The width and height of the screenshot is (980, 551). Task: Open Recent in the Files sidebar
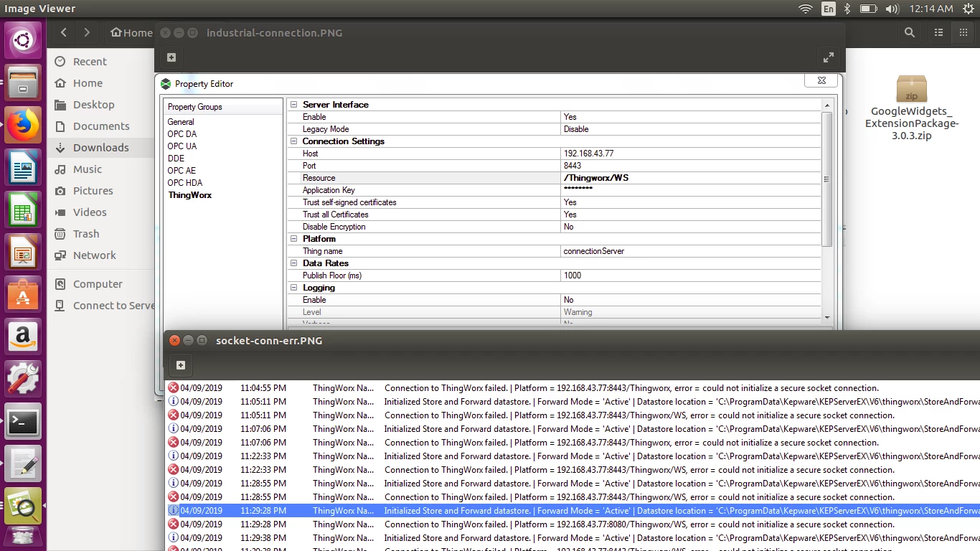tap(90, 62)
